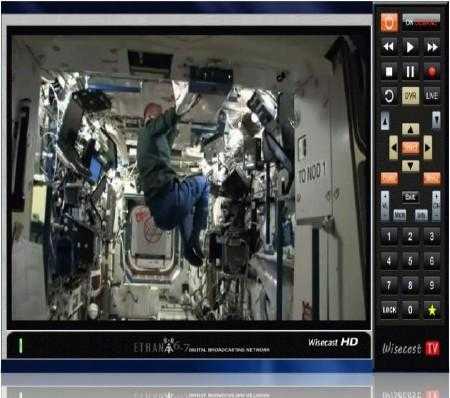This screenshot has width=450, height=398.
Task: Rewind the video playback
Action: pyautogui.click(x=389, y=47)
